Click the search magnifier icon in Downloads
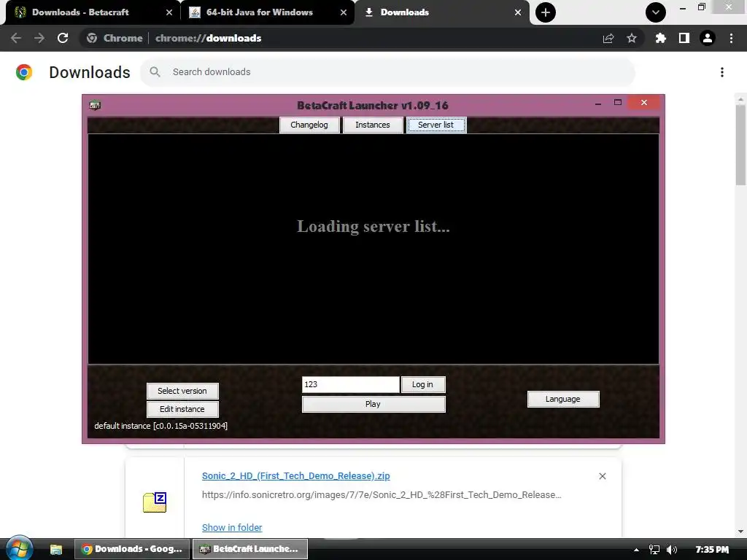Screen dimensions: 747x560 pyautogui.click(x=155, y=72)
